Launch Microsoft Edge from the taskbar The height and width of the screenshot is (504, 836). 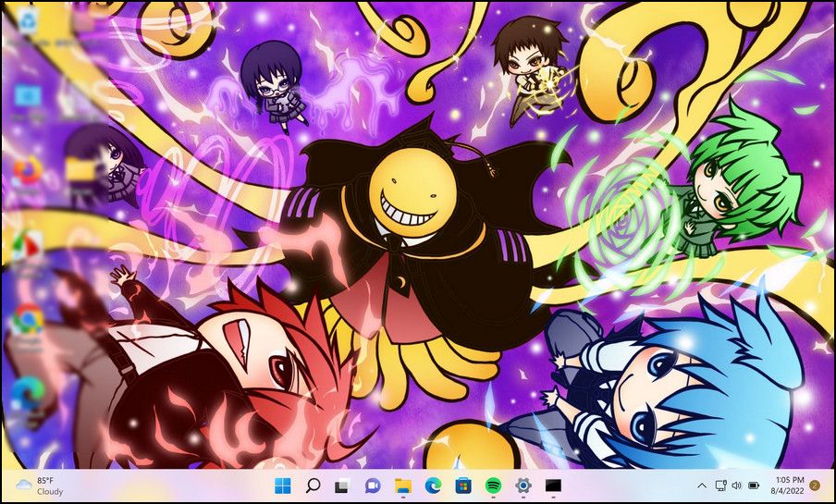(433, 486)
